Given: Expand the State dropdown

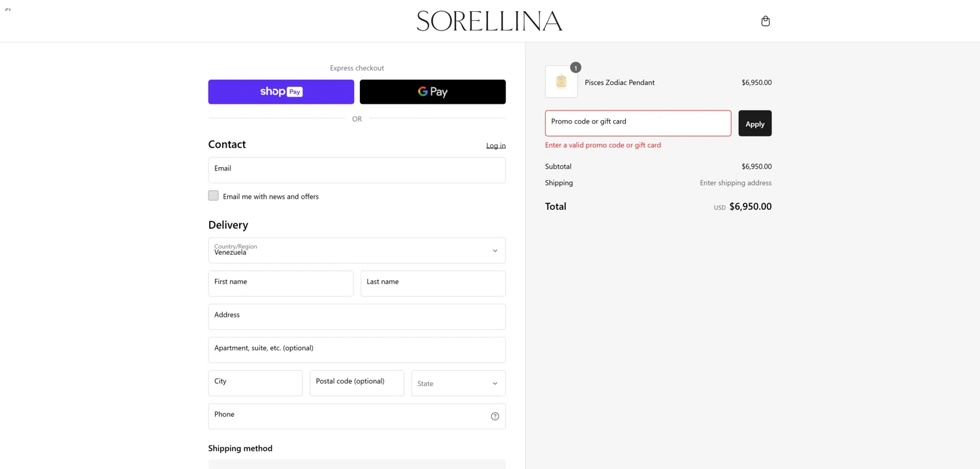Looking at the screenshot, I should point(458,383).
